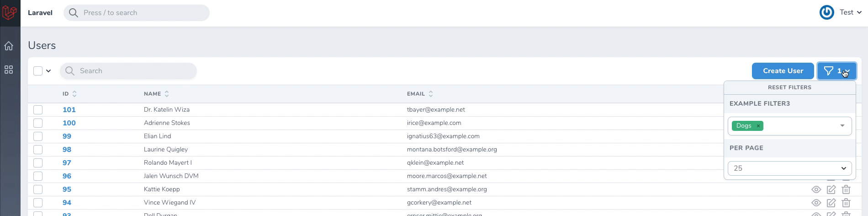The width and height of the screenshot is (868, 216).
Task: Expand the select-all options chevron
Action: pos(48,71)
